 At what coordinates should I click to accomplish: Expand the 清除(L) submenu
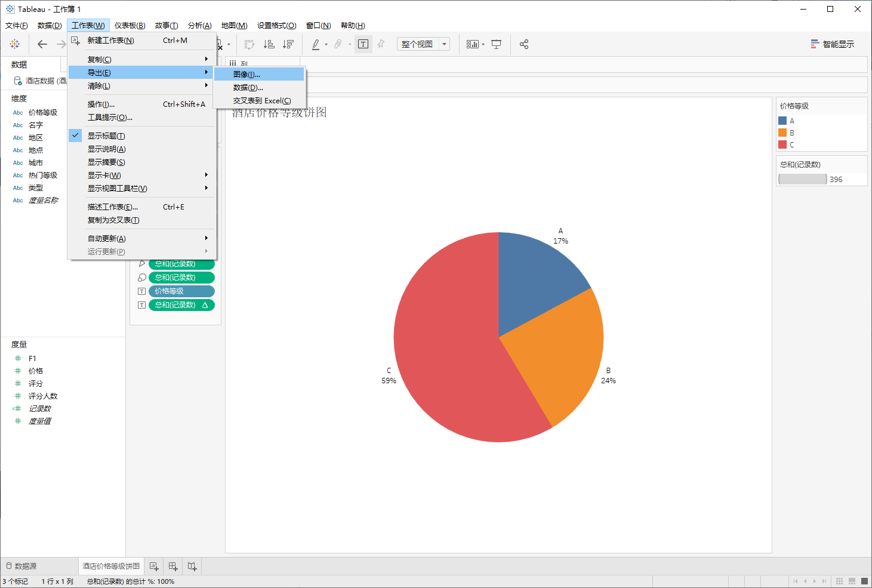(x=142, y=86)
